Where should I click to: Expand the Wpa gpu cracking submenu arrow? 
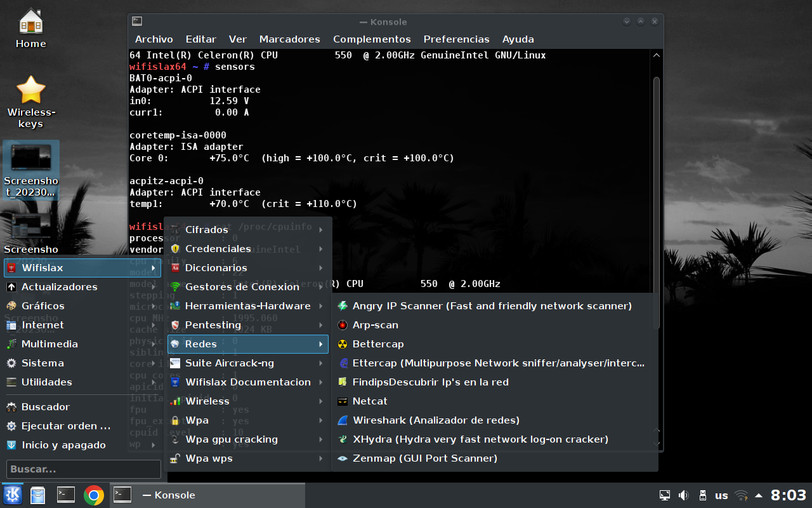coord(321,439)
